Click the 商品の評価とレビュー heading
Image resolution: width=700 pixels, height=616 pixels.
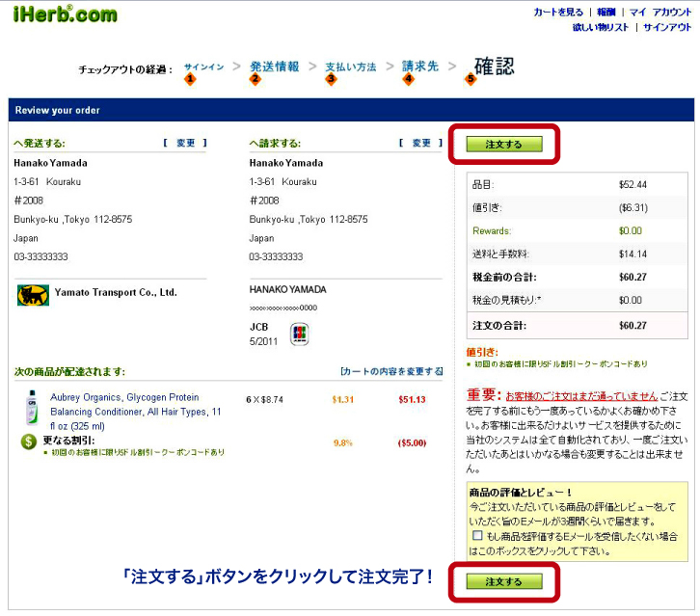[x=521, y=493]
